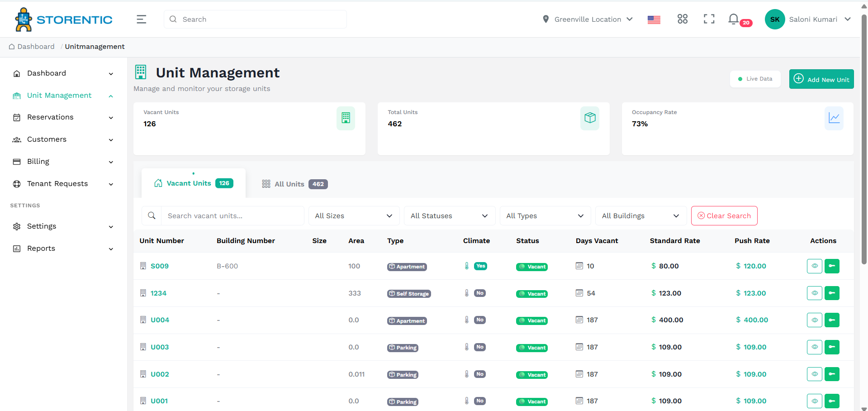
Task: Click the hamburger menu toggle icon
Action: [141, 19]
